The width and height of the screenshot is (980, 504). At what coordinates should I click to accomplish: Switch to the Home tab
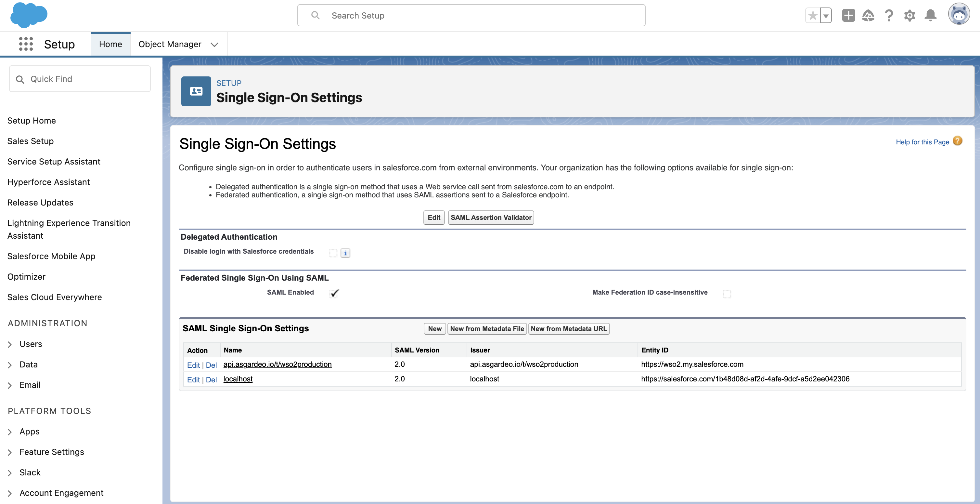coord(110,44)
